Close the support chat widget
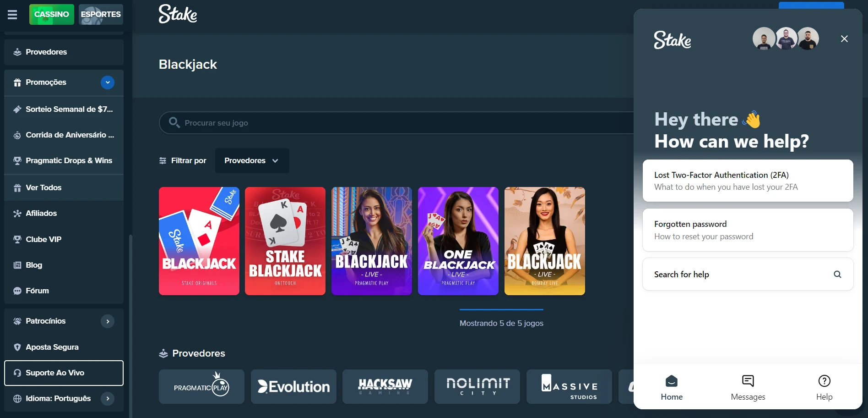The width and height of the screenshot is (868, 418). (x=844, y=39)
